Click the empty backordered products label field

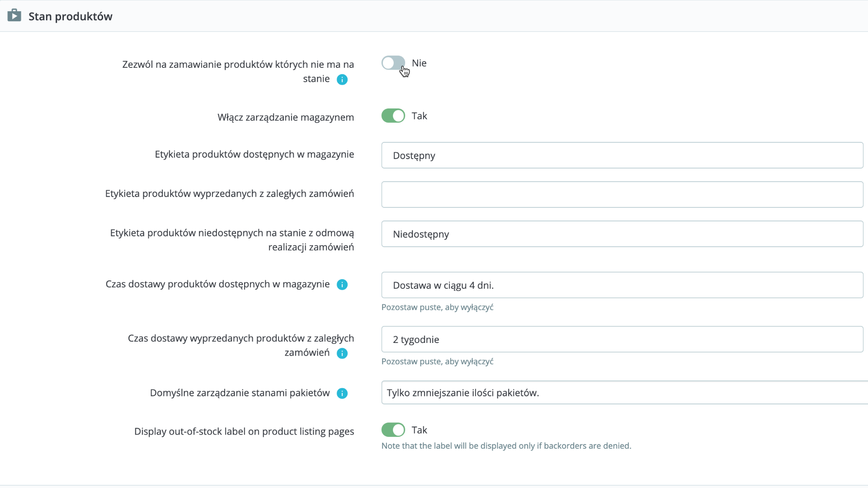tap(622, 195)
